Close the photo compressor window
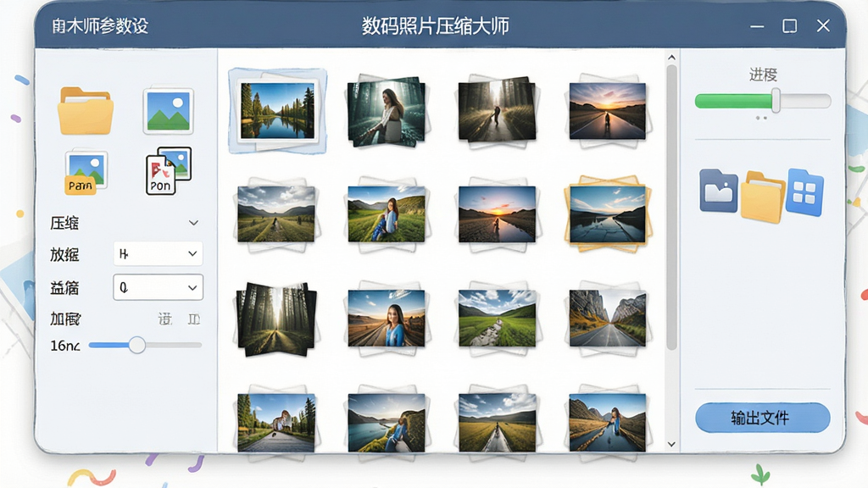 [x=823, y=25]
